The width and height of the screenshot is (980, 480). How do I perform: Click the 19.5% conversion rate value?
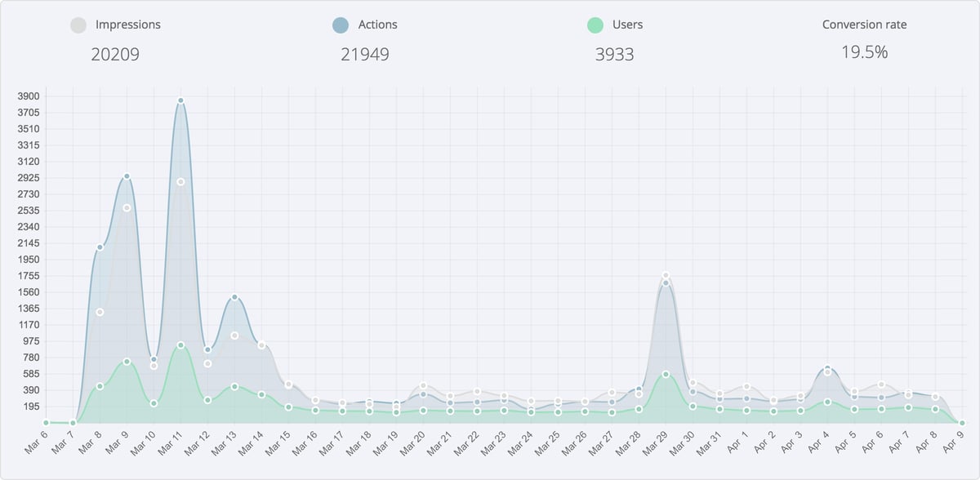click(864, 52)
